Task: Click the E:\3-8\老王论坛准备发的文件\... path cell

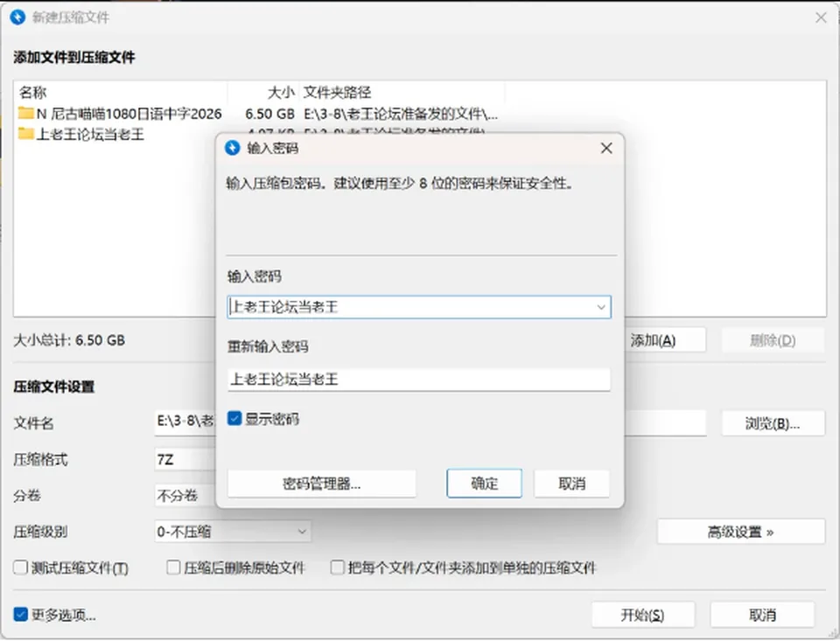Action: [x=401, y=114]
